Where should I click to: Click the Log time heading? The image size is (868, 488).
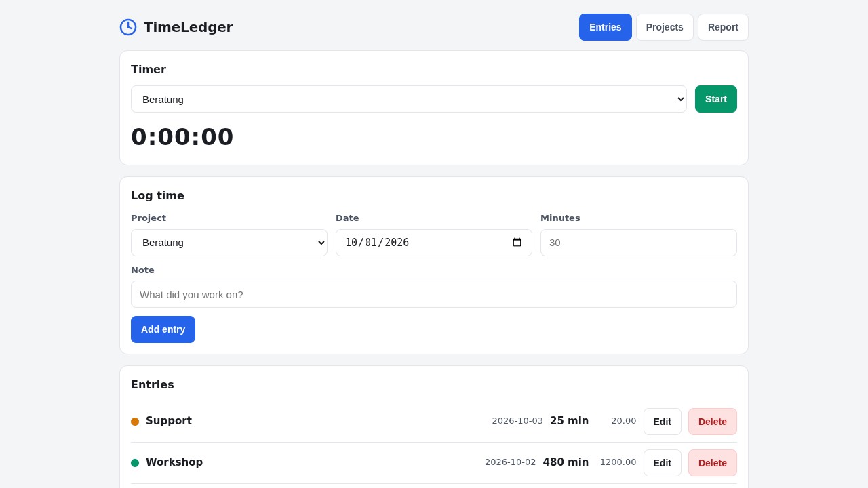(x=157, y=196)
